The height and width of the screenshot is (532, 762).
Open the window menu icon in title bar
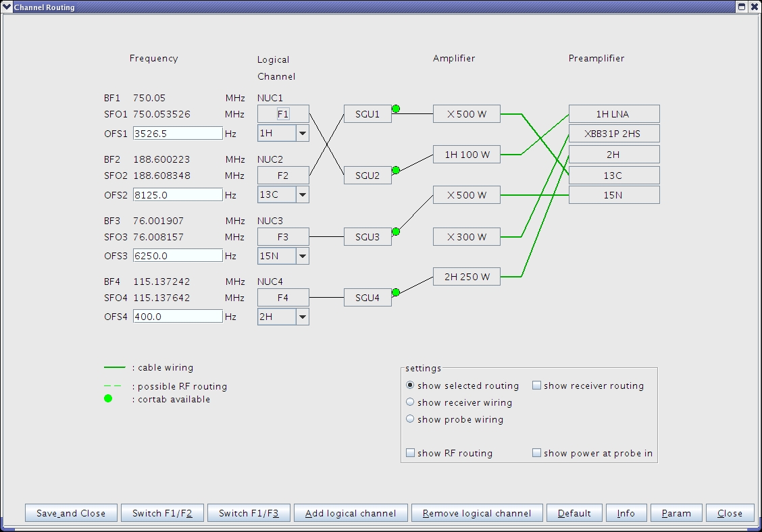coord(7,7)
